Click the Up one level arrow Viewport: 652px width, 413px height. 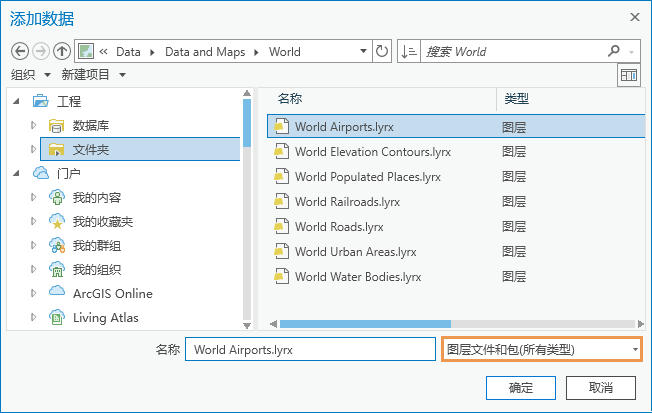click(62, 51)
